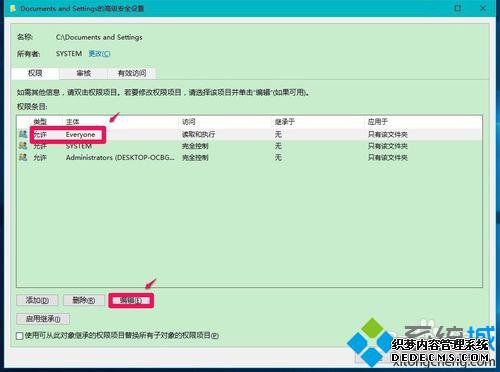This screenshot has width=500, height=372.
Task: Click 只有该文件夹 cell in Everyone row
Action: 388,135
